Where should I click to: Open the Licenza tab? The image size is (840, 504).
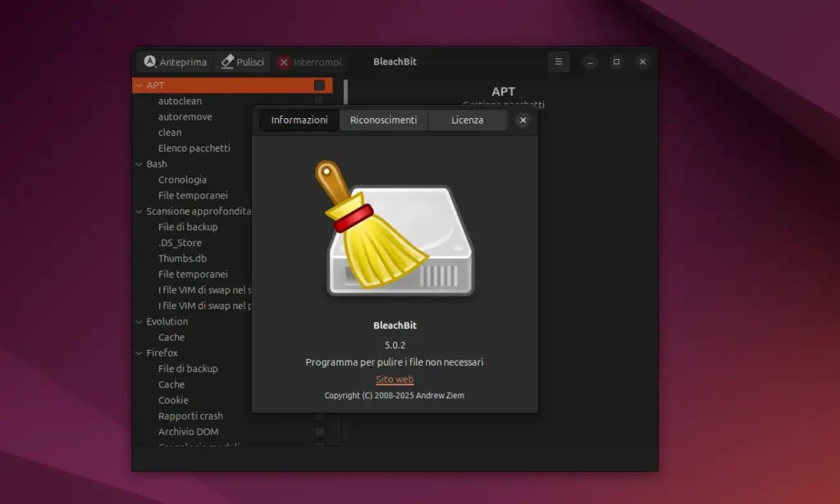pyautogui.click(x=467, y=120)
